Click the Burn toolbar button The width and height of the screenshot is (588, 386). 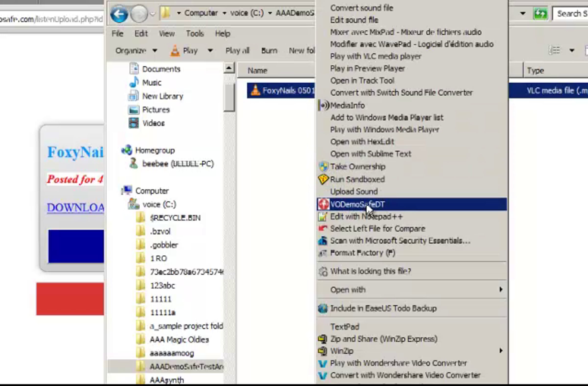(269, 51)
